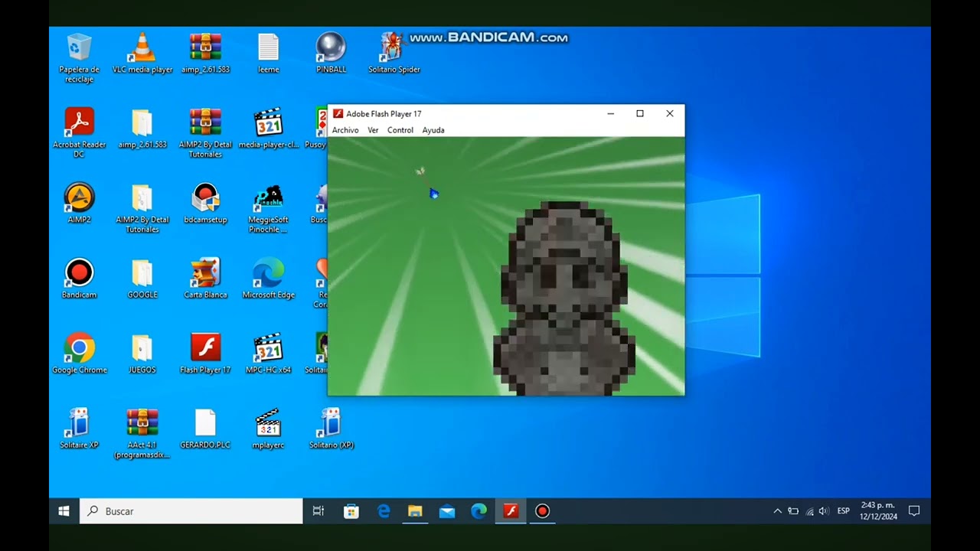Switch to the Flash Player taskbar button
980x551 pixels.
511,511
